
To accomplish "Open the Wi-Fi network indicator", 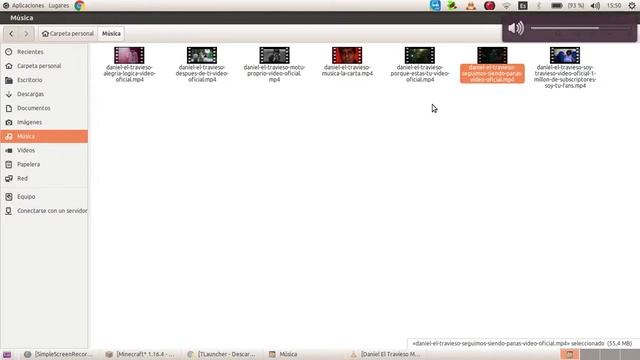I will coord(506,6).
